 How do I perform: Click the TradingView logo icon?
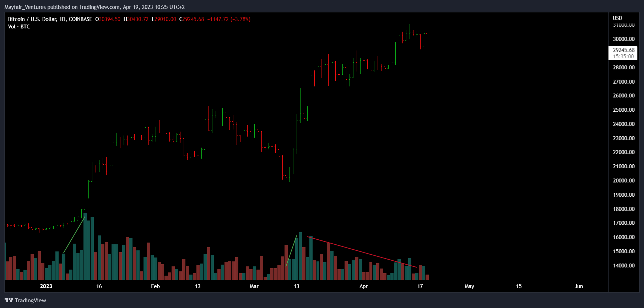[x=9, y=301]
